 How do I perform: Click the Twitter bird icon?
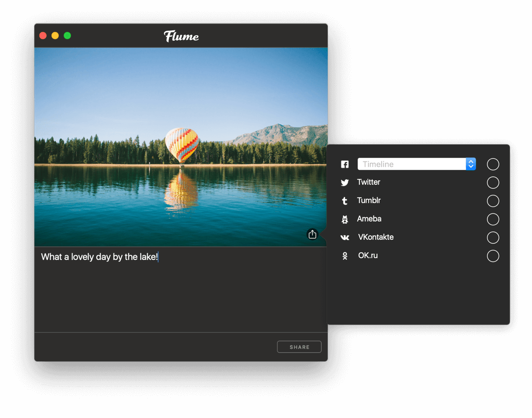(345, 182)
